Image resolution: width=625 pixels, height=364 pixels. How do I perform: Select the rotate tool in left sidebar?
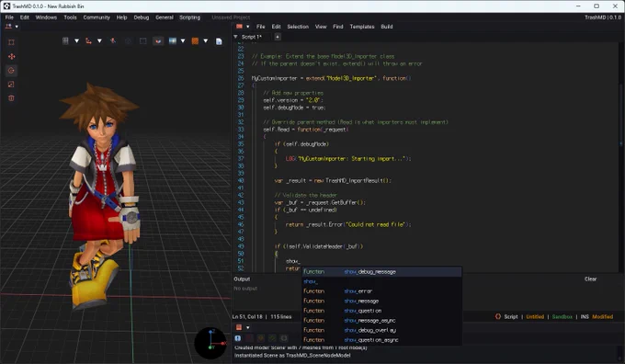11,71
